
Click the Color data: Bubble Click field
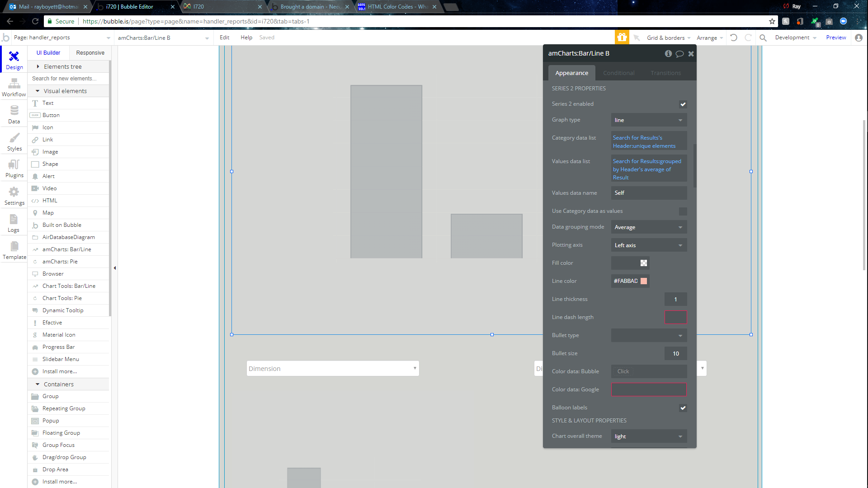tap(649, 371)
